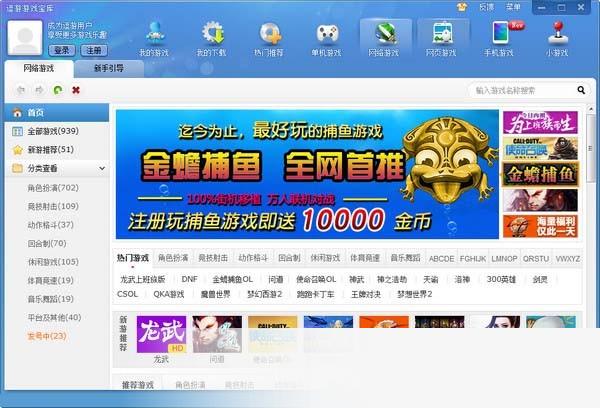Select 回合制(70) category in sidebar
The height and width of the screenshot is (408, 600).
tap(47, 243)
